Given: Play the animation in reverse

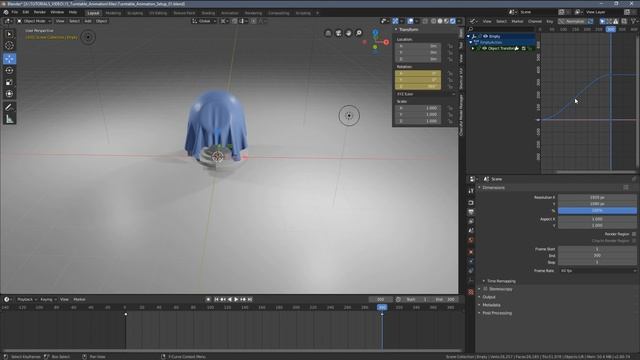Looking at the screenshot, I should (229, 300).
